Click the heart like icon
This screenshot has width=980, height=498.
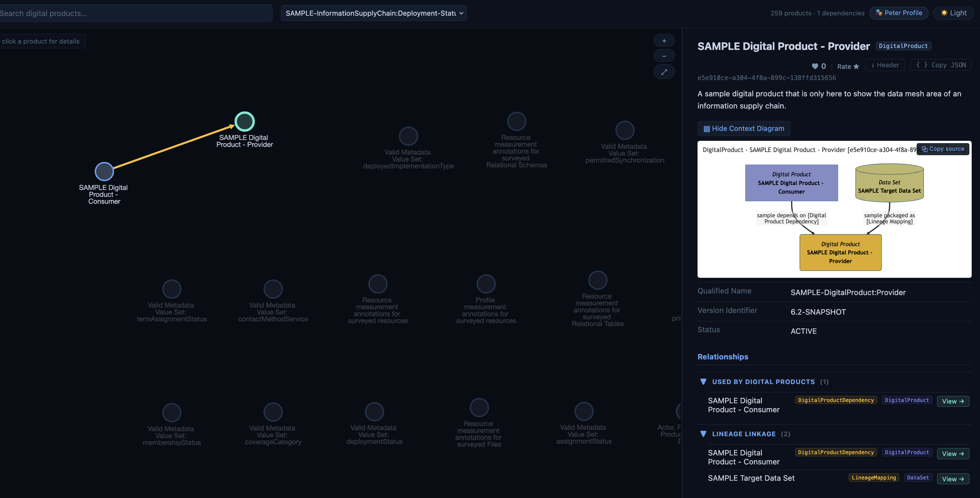(815, 66)
